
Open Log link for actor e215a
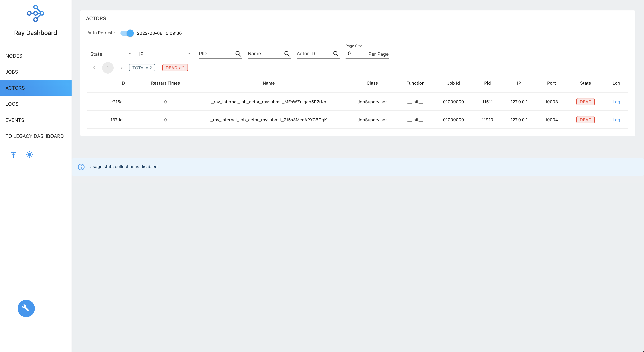click(616, 102)
